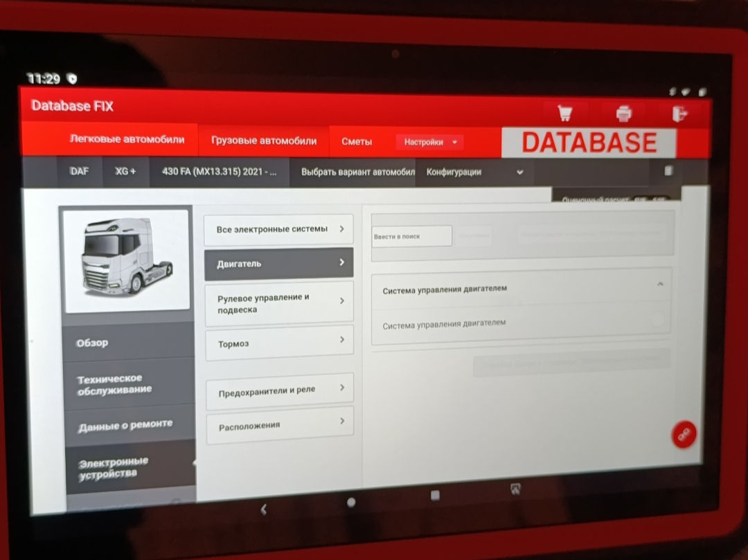The image size is (748, 560).
Task: Select the DAF make breadcrumb
Action: click(x=79, y=171)
